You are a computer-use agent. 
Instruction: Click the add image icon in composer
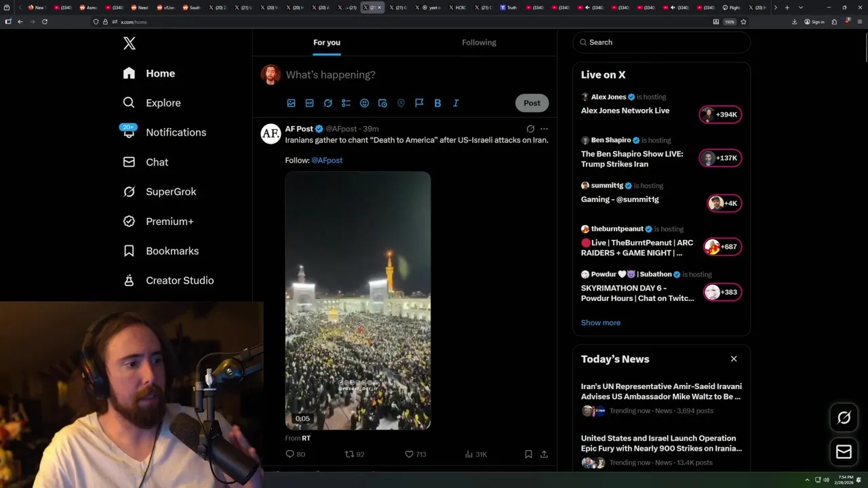(291, 103)
